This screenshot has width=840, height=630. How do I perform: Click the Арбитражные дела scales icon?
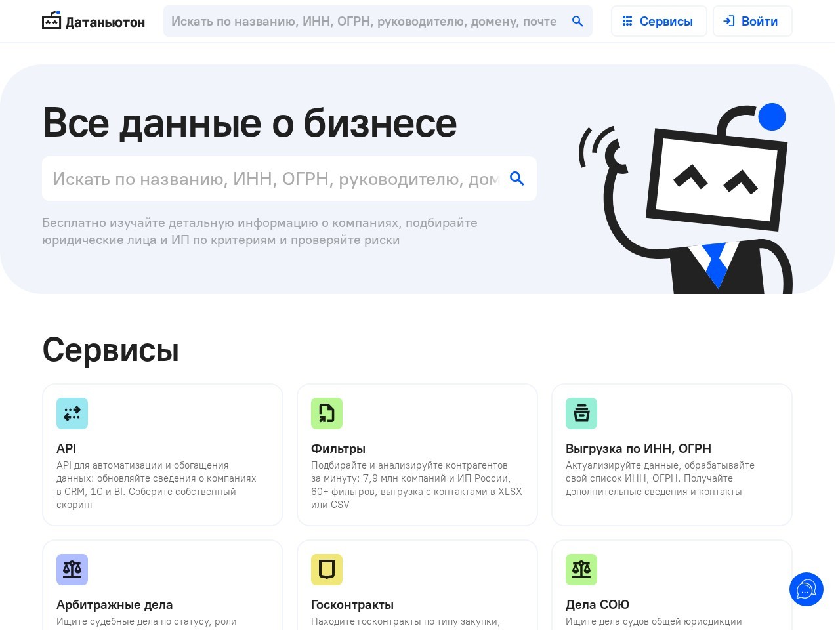72,570
